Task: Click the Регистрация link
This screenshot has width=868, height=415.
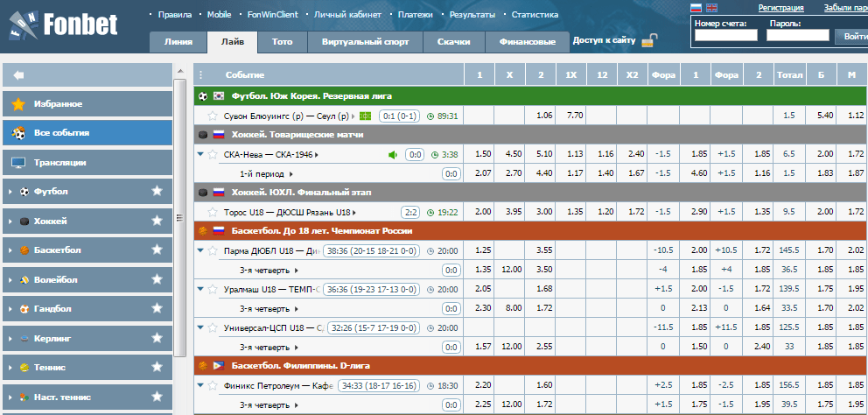Action: [x=780, y=8]
